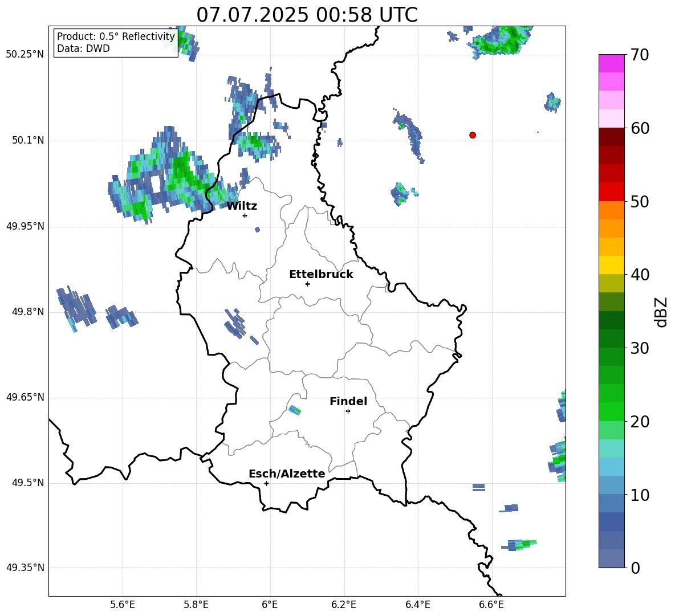Click the dBZ colorbar label
The height and width of the screenshot is (616, 675).
tap(661, 312)
